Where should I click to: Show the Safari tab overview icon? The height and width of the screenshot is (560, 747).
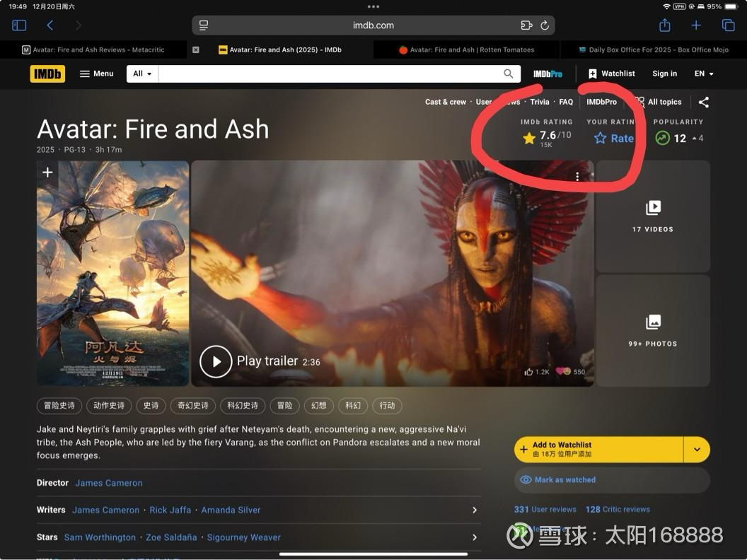728,25
